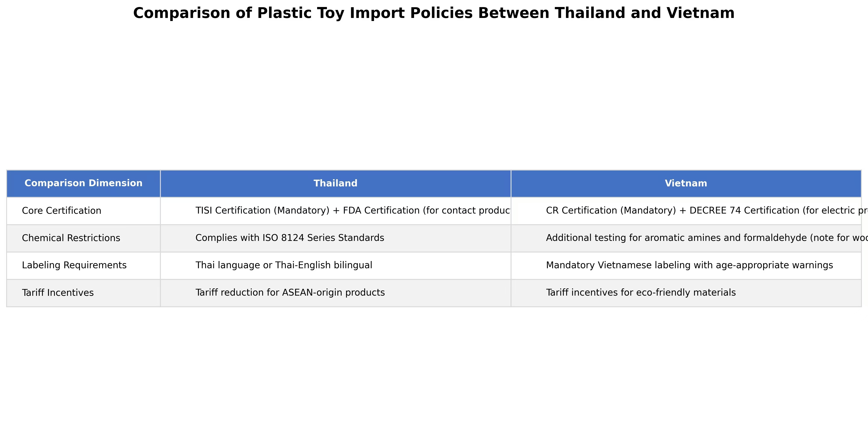The width and height of the screenshot is (868, 447).
Task: Select the 'Tariff Incentives' row label
Action: (x=58, y=293)
